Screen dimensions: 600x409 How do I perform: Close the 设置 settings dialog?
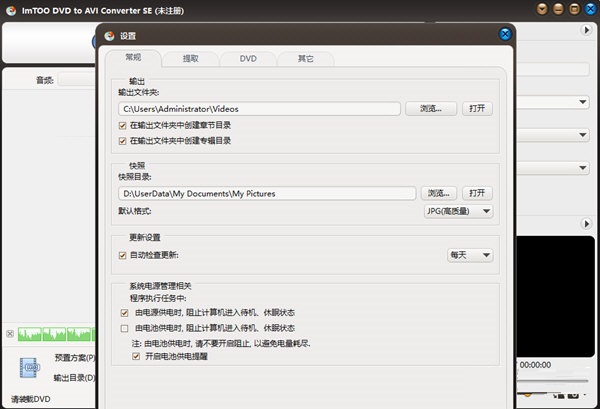(505, 34)
